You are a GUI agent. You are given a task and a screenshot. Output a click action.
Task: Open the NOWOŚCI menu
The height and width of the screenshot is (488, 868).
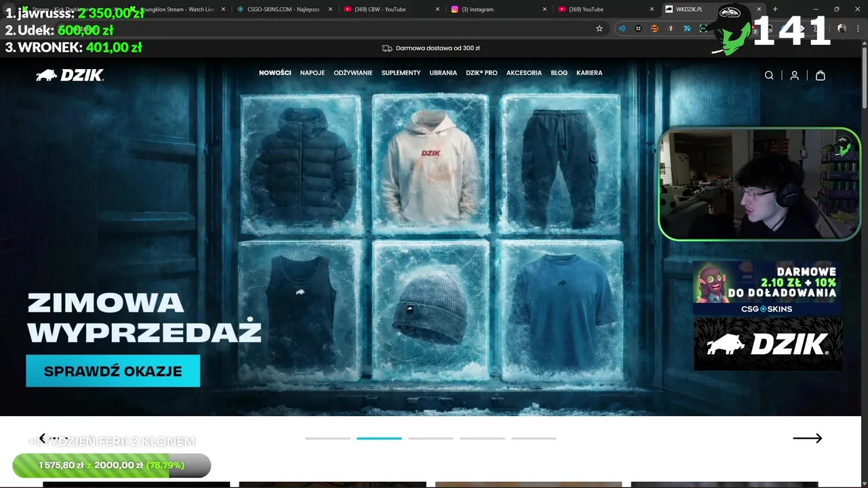tap(275, 73)
